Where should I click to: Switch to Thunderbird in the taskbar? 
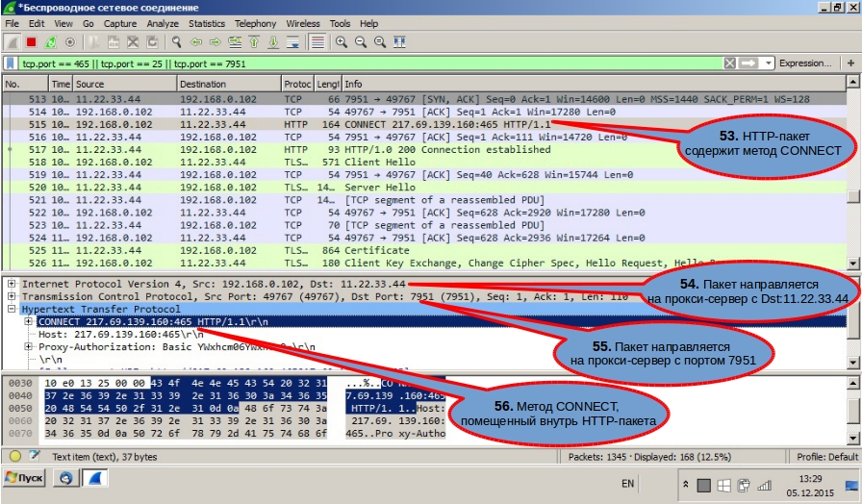(66, 478)
